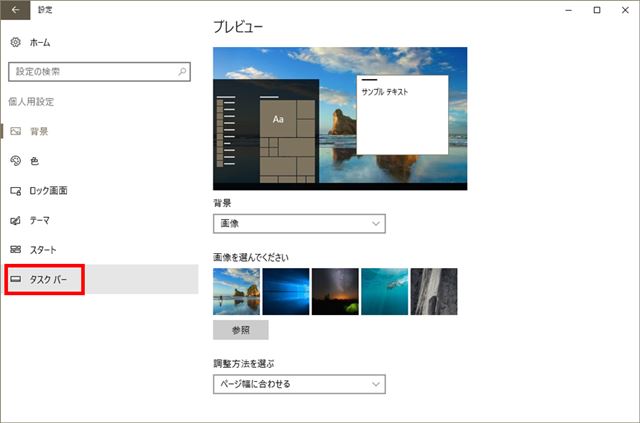Click the 参照 browse button
This screenshot has height=423, width=640.
(241, 330)
